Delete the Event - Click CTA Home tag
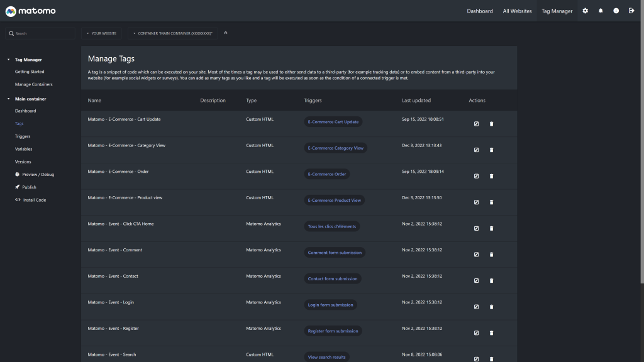This screenshot has width=644, height=362. (492, 229)
